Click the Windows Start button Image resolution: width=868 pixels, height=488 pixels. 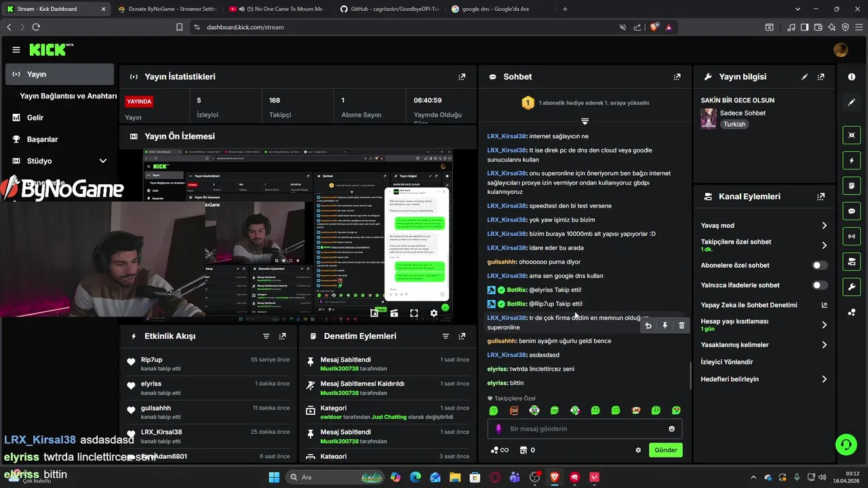[274, 477]
